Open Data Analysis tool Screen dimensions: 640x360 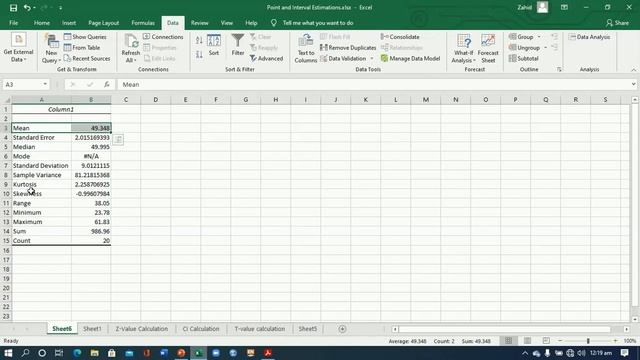point(589,37)
